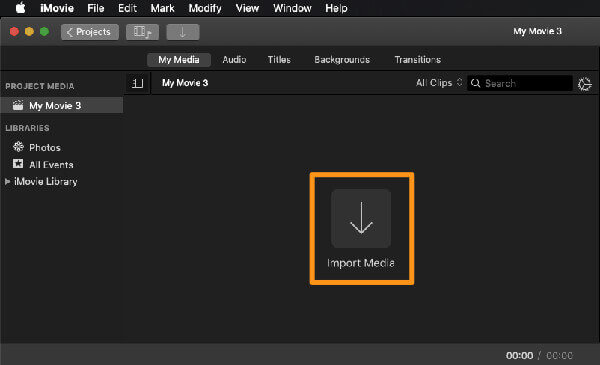Open the iMovie application menu
Image resolution: width=600 pixels, height=365 pixels.
(x=57, y=8)
